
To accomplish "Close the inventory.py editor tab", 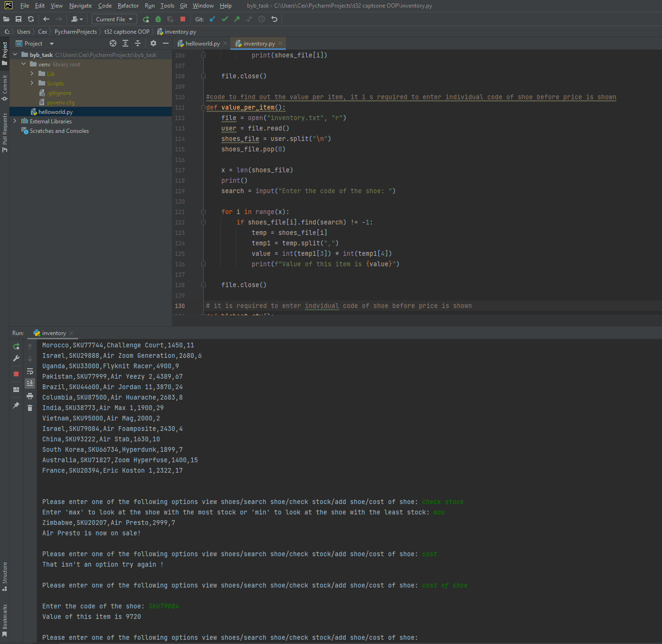I will pyautogui.click(x=280, y=43).
